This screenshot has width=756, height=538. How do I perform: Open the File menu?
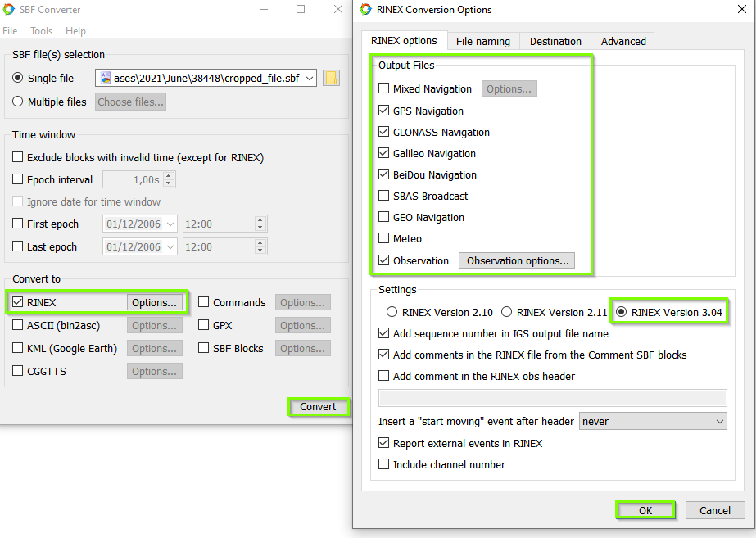(x=10, y=31)
